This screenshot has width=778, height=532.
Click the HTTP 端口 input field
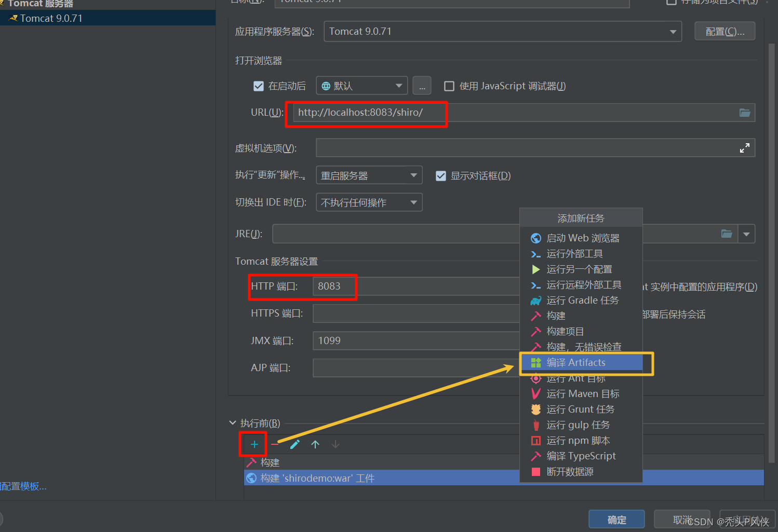click(416, 286)
